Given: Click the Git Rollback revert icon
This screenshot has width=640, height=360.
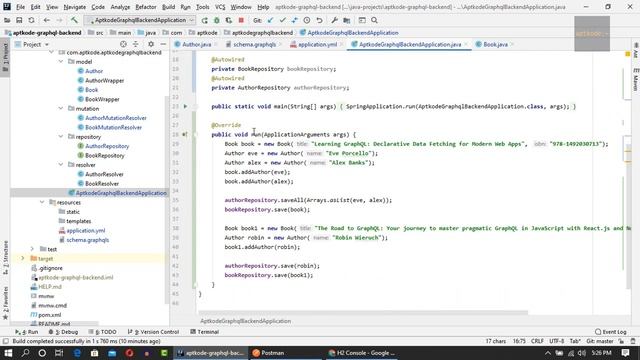Looking at the screenshot, I should click(x=319, y=20).
